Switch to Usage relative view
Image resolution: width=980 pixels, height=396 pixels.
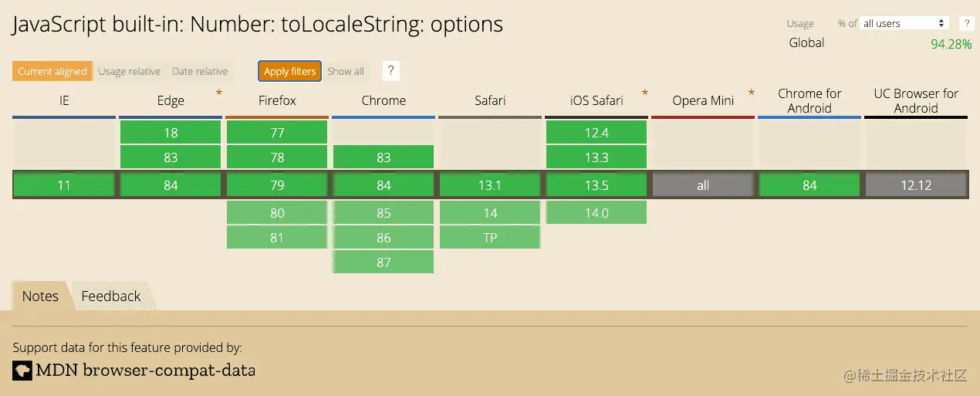click(129, 72)
